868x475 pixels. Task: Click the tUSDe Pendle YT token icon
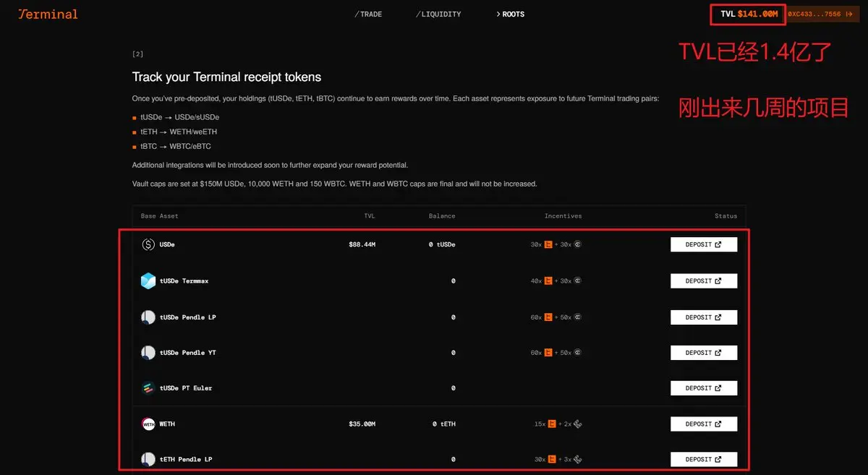click(148, 353)
